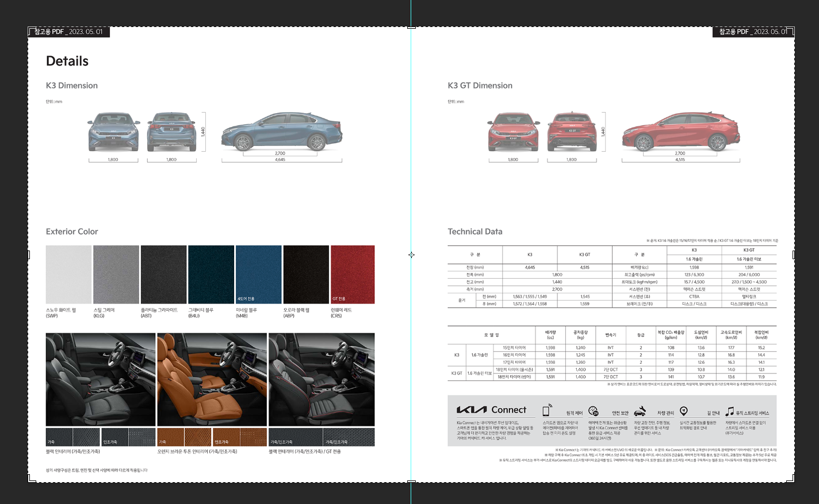Click the '17인치 타이어' row label
819x504 pixels.
coord(514,362)
